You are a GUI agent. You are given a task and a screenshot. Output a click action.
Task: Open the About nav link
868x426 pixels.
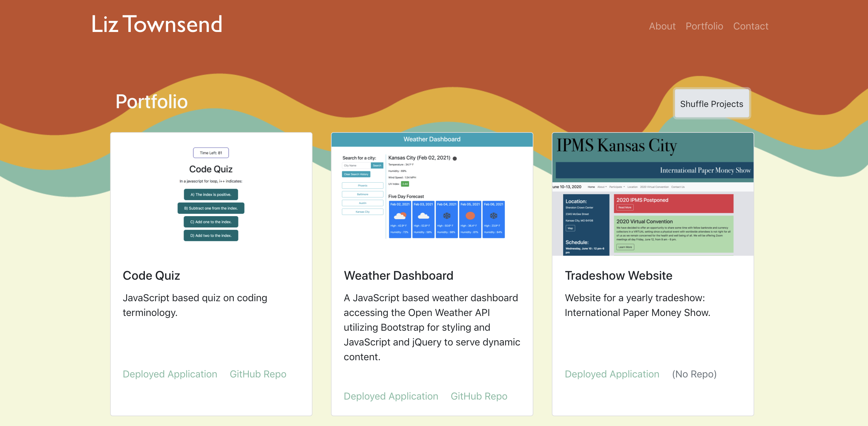point(662,26)
